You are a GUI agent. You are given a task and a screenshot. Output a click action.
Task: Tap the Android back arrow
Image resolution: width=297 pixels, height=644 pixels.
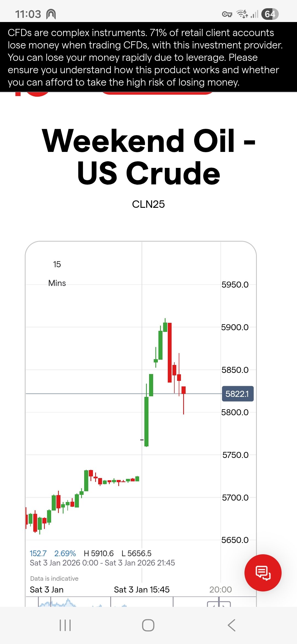pyautogui.click(x=232, y=625)
